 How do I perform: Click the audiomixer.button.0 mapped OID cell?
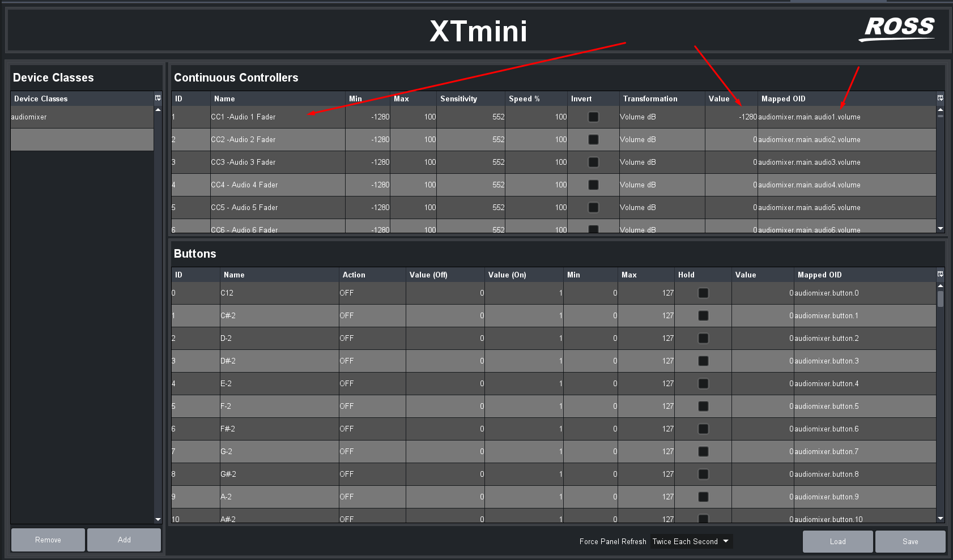(x=865, y=293)
